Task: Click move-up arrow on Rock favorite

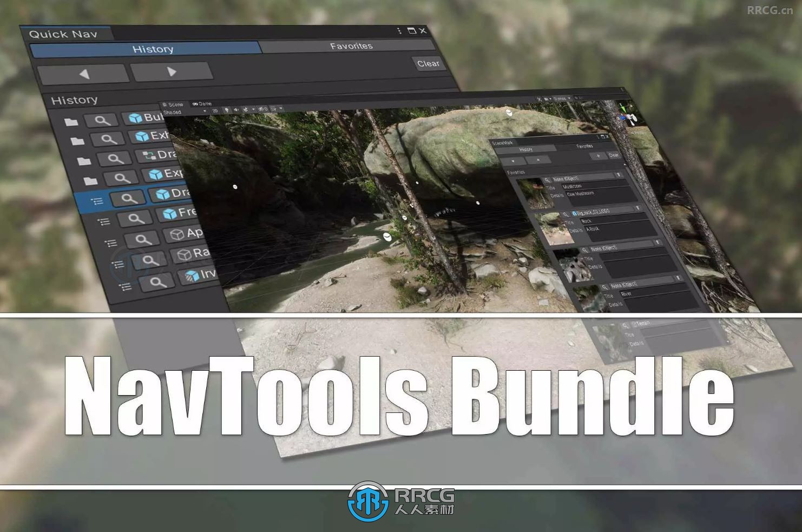Action: coord(638,208)
